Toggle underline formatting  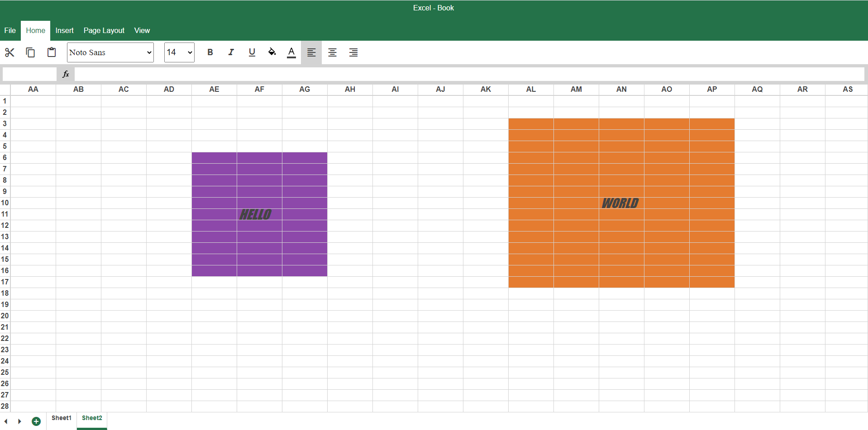pos(252,52)
